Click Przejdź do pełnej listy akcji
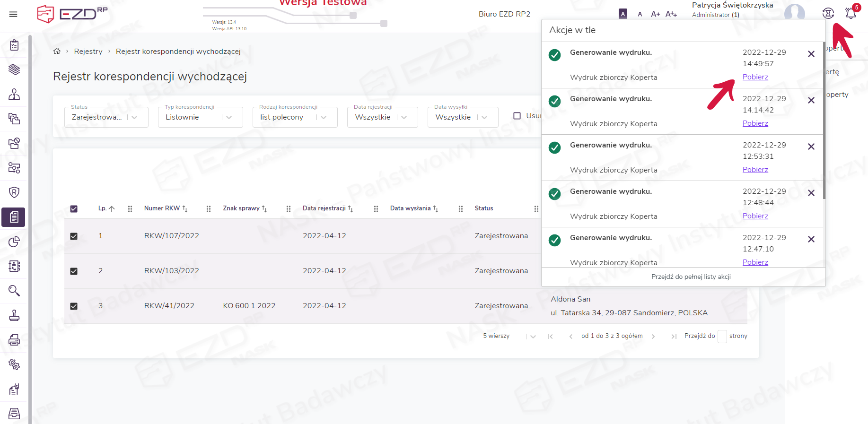 tap(691, 277)
